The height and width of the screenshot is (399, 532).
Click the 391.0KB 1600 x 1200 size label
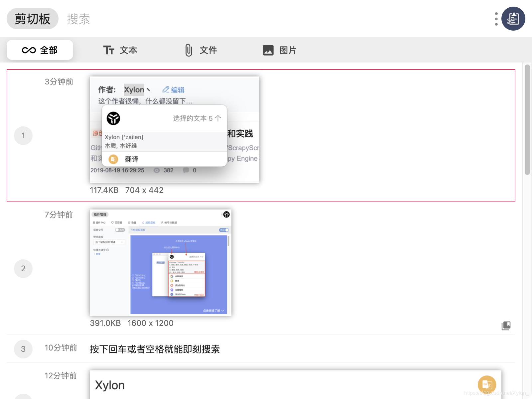(132, 323)
